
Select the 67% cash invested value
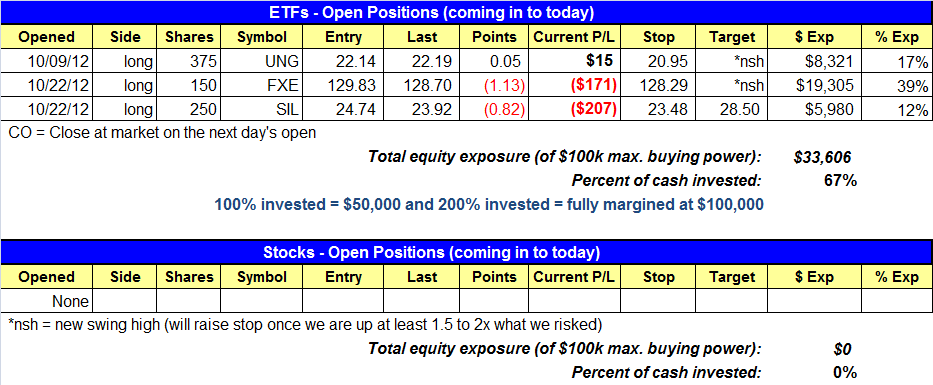840,180
